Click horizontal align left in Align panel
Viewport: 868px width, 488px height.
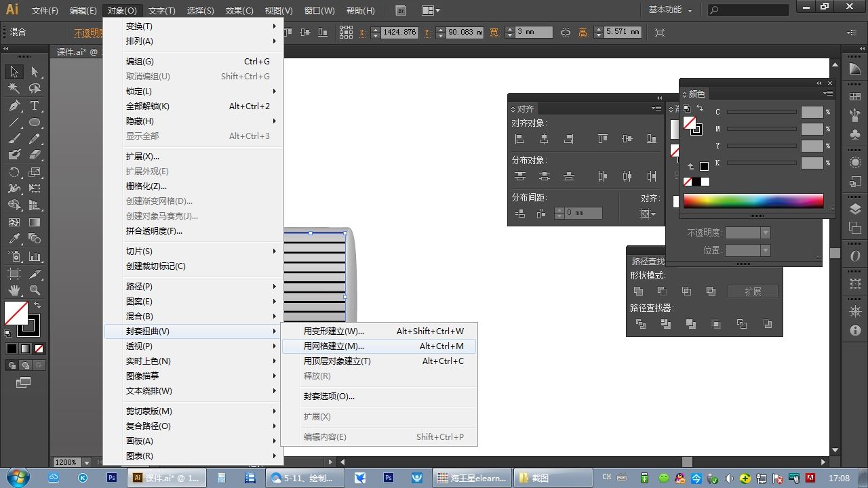point(520,139)
